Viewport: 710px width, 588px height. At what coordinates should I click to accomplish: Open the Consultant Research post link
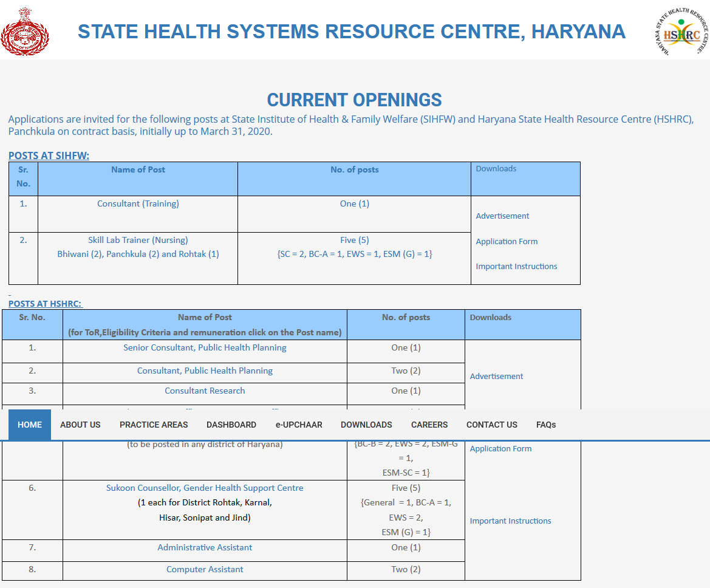205,391
